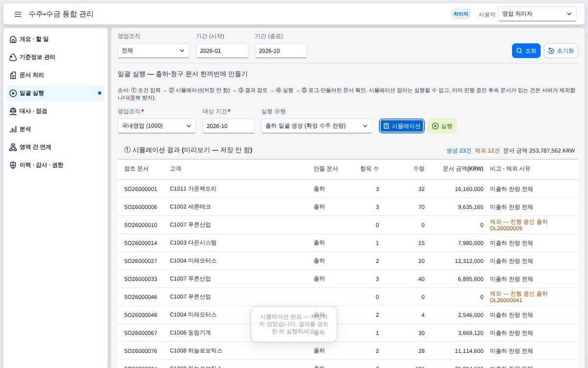The image size is (588, 368).
Task: Click the 영역 간 연계 hierarchy icon
Action: pos(13,147)
